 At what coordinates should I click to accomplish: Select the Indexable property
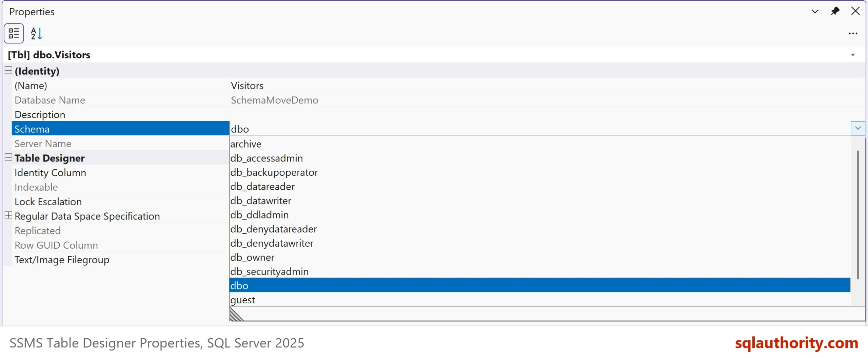click(x=120, y=187)
